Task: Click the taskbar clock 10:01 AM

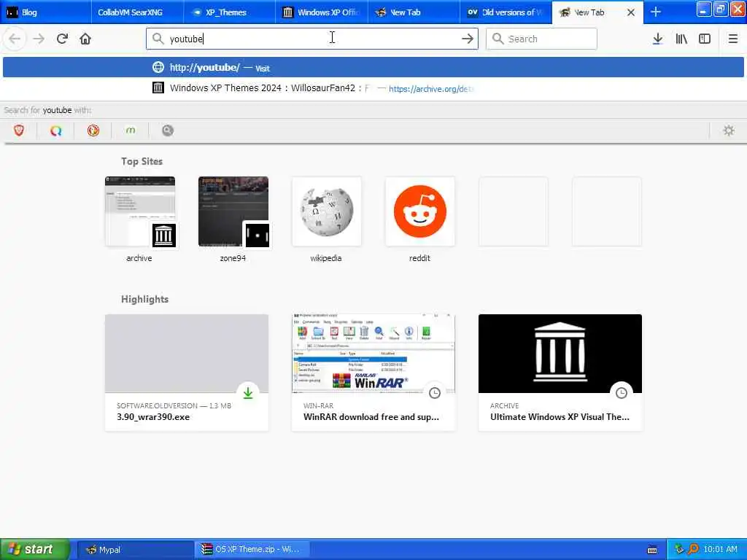Action: [x=720, y=550]
